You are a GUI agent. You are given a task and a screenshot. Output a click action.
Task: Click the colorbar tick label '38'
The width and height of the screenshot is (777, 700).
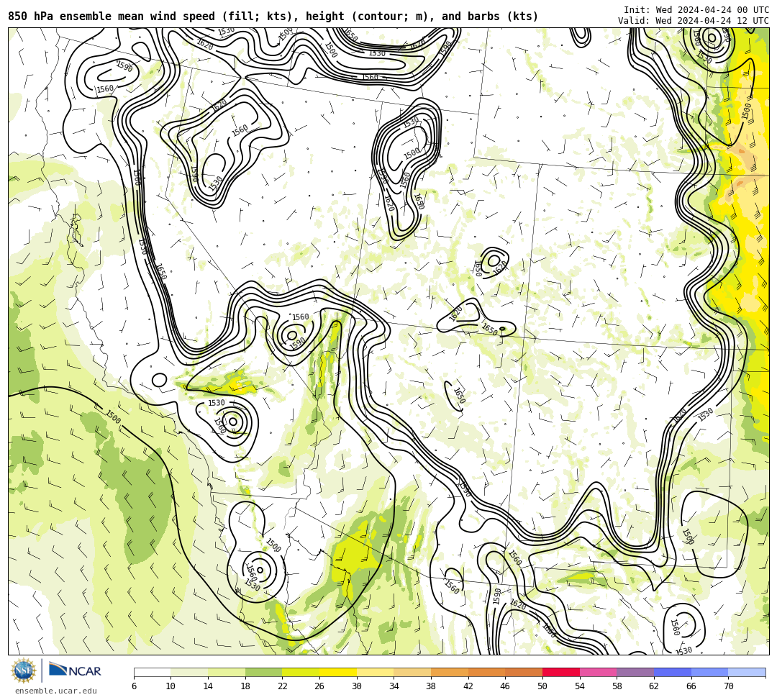pos(431,686)
